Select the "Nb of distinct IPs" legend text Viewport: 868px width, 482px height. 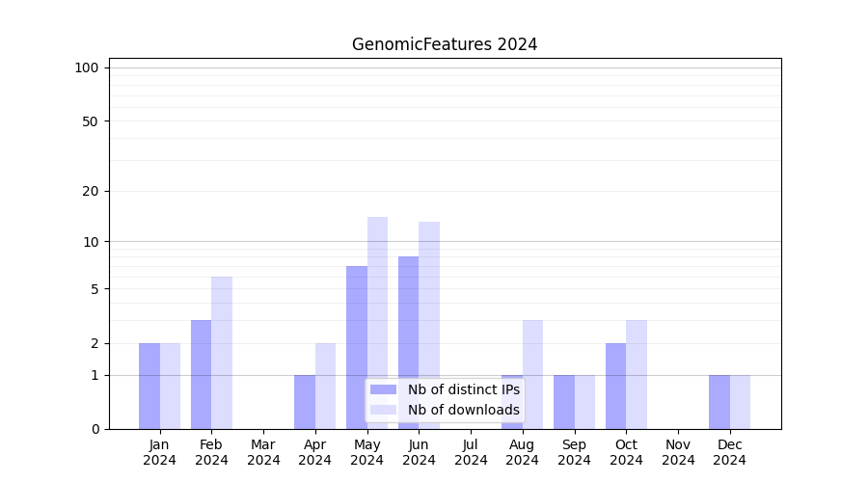click(463, 389)
